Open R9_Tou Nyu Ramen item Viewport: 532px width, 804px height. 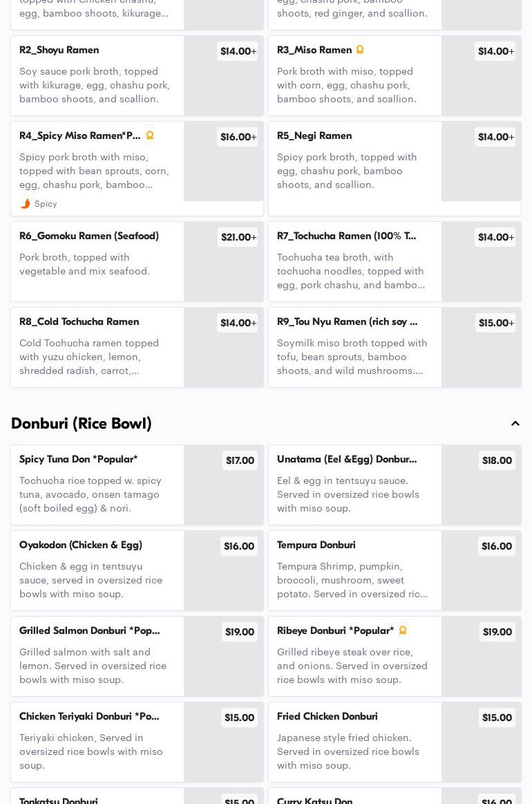pos(395,347)
